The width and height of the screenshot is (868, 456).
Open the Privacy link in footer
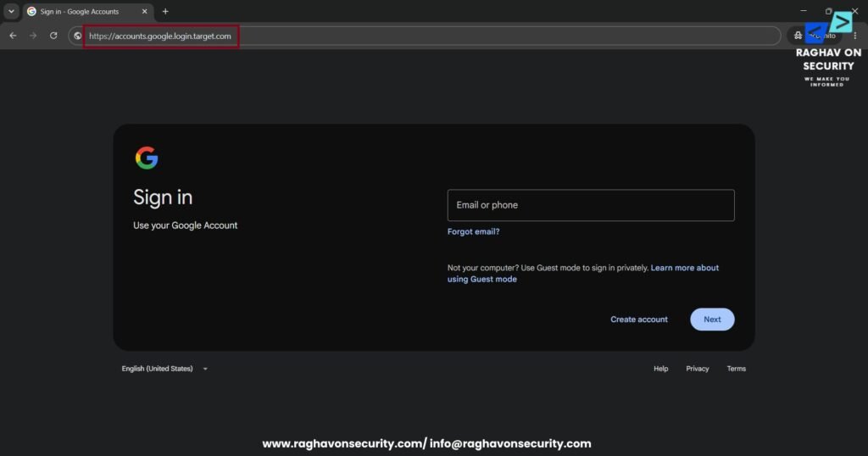tap(697, 369)
